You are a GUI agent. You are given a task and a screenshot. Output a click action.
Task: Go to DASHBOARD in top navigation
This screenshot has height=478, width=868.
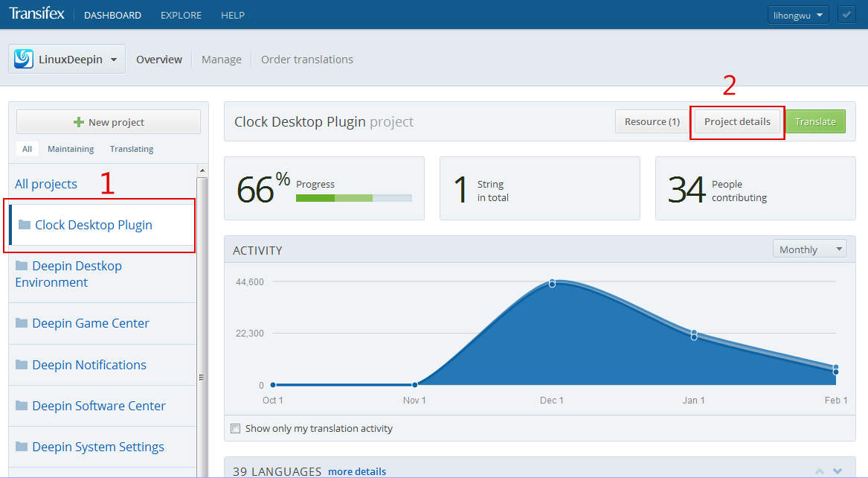coord(112,15)
